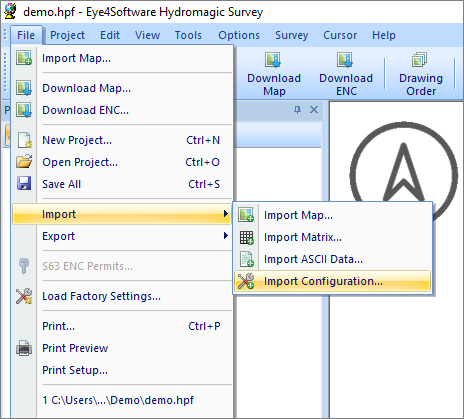Screen dimensions: 464x419
Task: Click the Load Factory Settings tools icon
Action: click(x=24, y=296)
